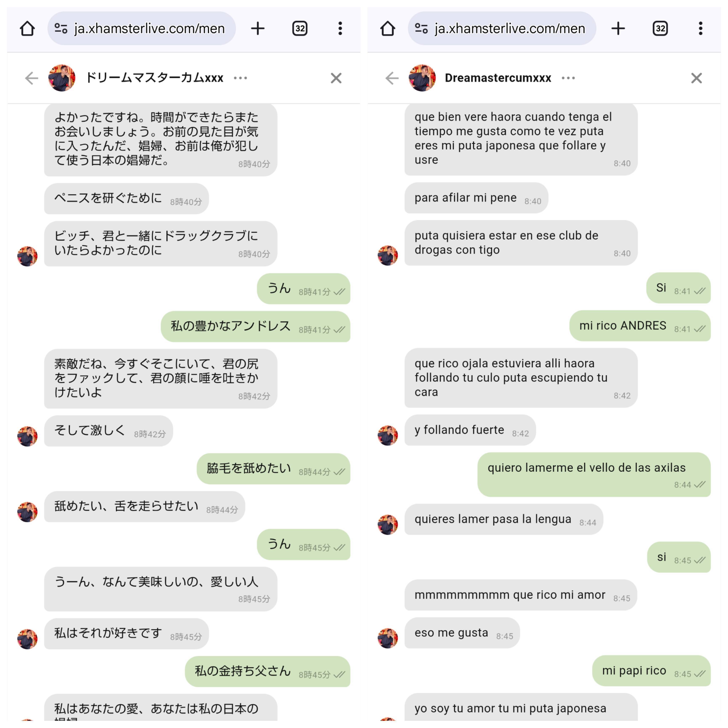Viewport: 728px width, 728px height.
Task: Open the 32-tab switcher above the Dreamastercumxxx chat
Action: (x=660, y=29)
